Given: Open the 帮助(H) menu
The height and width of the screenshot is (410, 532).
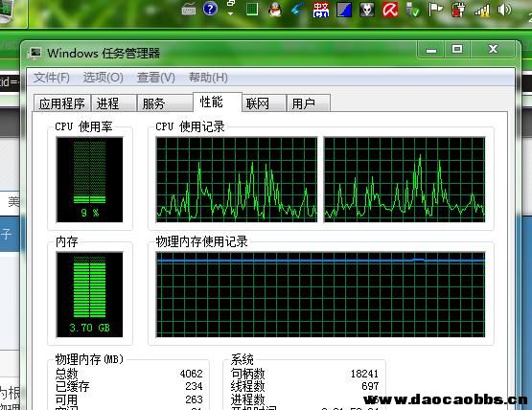Looking at the screenshot, I should point(208,78).
